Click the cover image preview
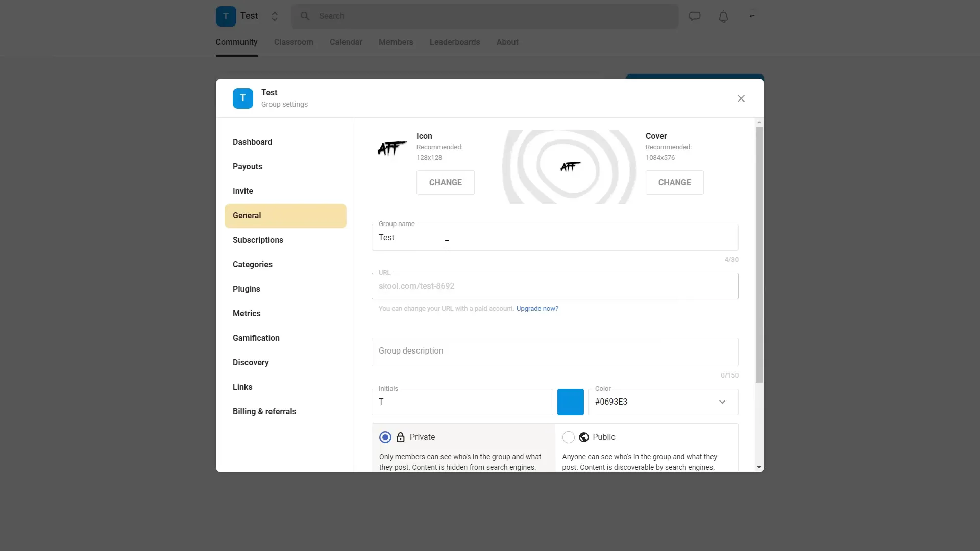980x551 pixels. 569,167
